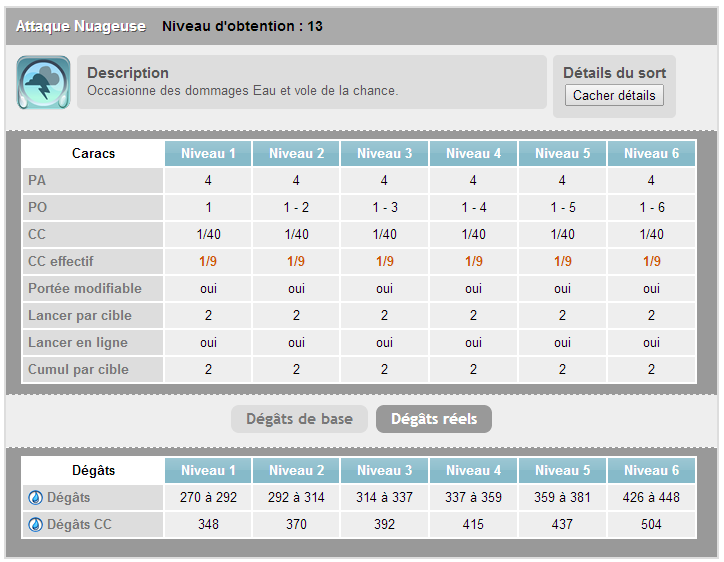724x562 pixels.
Task: Click the Détails du sort heading
Action: point(615,73)
